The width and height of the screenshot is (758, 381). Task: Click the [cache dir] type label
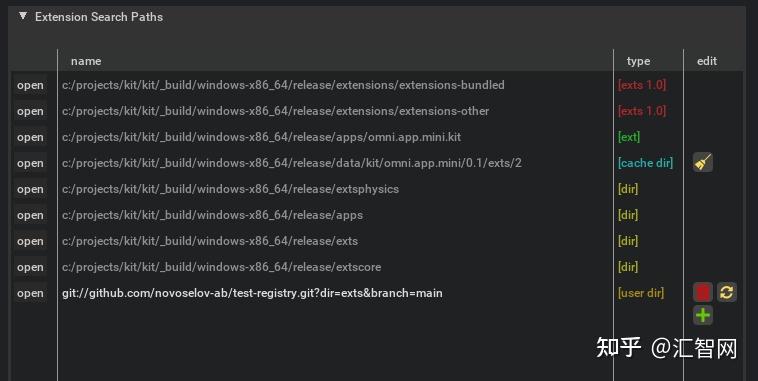click(x=645, y=163)
